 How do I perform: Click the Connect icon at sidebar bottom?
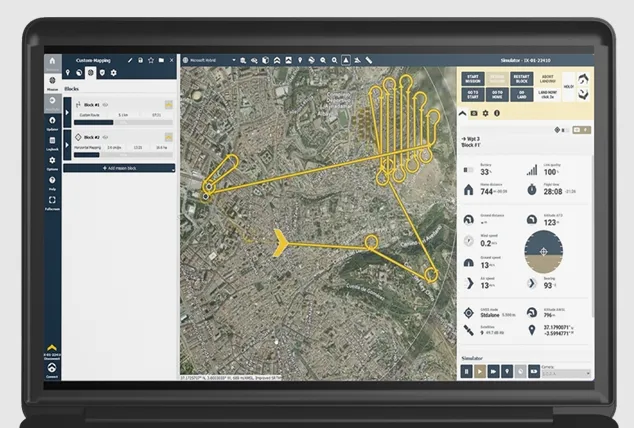pyautogui.click(x=52, y=369)
